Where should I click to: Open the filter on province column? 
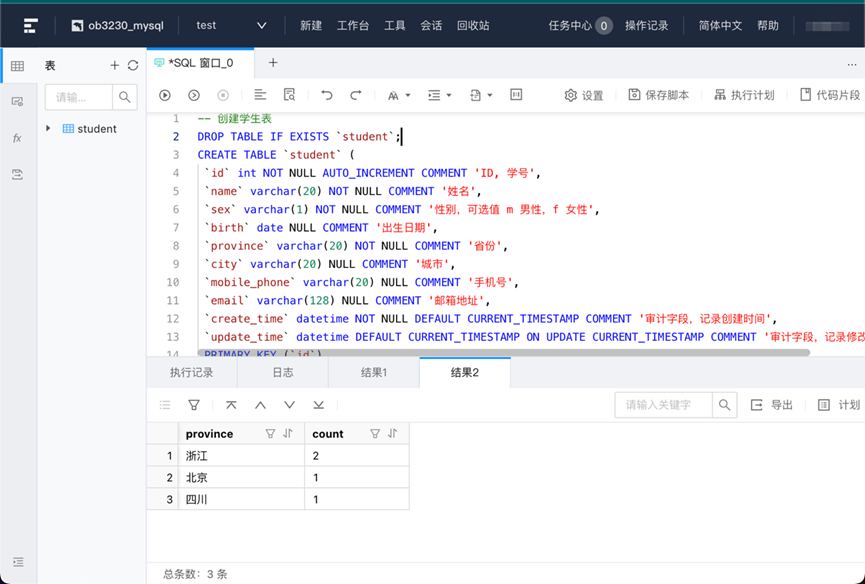[x=270, y=433]
